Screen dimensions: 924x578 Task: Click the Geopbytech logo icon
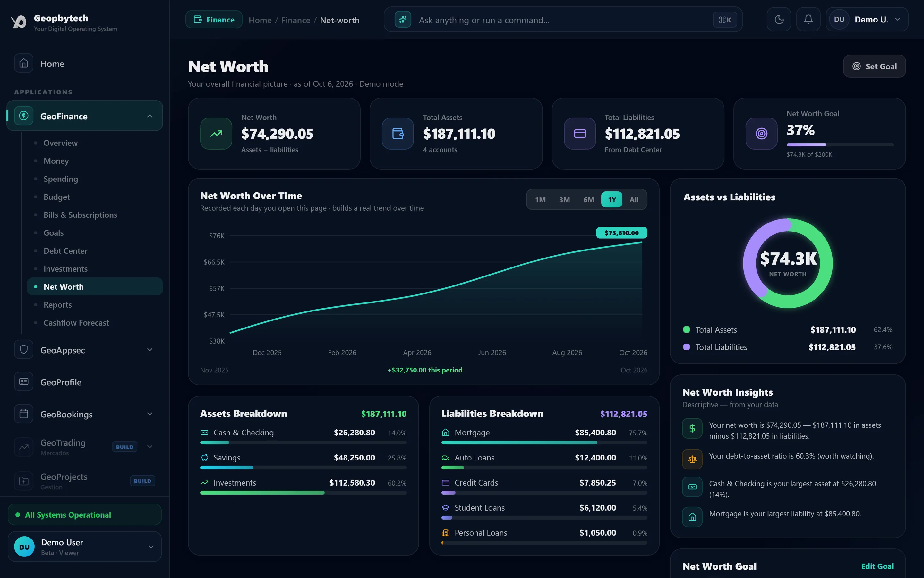(19, 22)
